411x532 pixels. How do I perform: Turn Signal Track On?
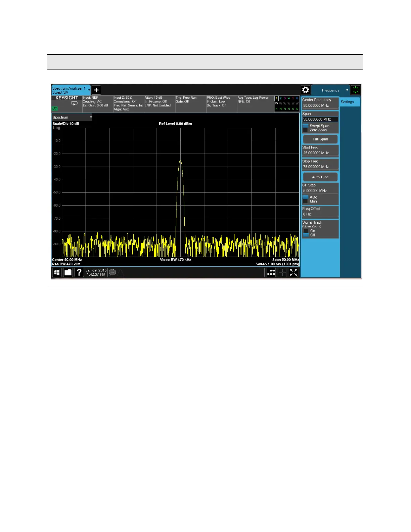click(310, 231)
